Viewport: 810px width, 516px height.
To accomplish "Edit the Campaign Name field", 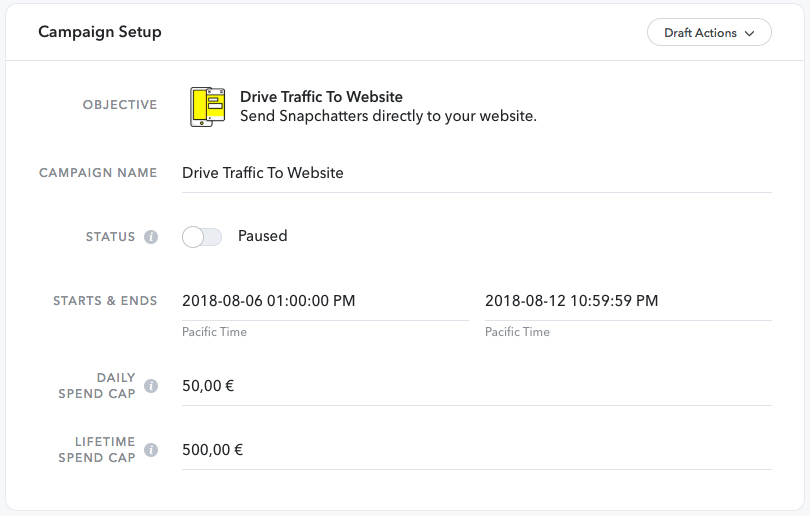I will tap(477, 174).
